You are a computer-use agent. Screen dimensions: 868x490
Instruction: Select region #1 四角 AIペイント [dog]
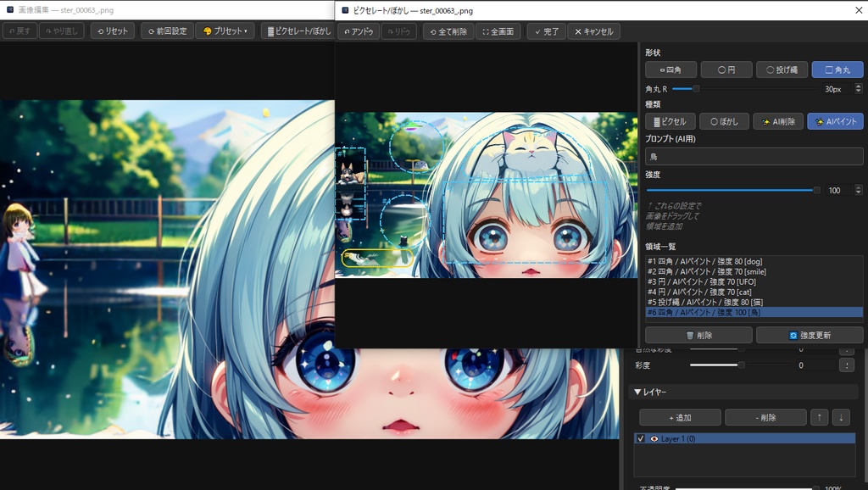(x=754, y=261)
